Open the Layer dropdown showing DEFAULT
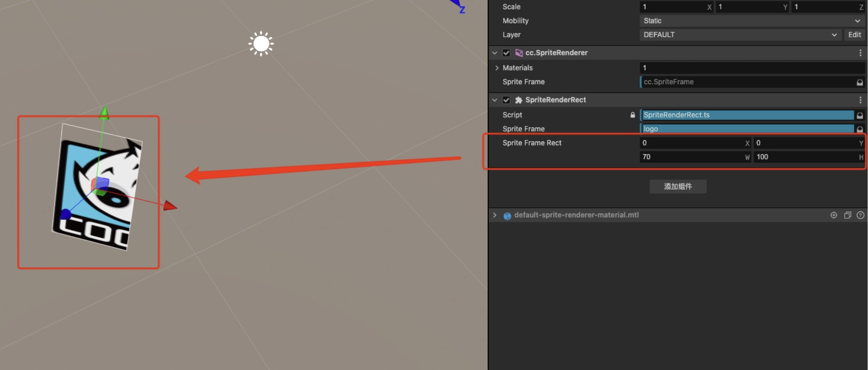The height and width of the screenshot is (370, 868). 740,35
